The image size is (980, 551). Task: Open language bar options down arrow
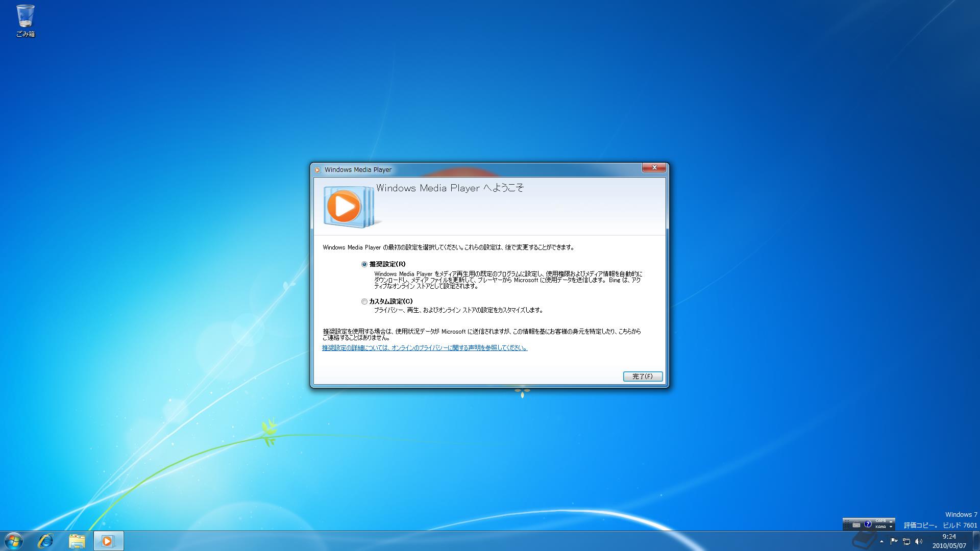click(x=891, y=527)
